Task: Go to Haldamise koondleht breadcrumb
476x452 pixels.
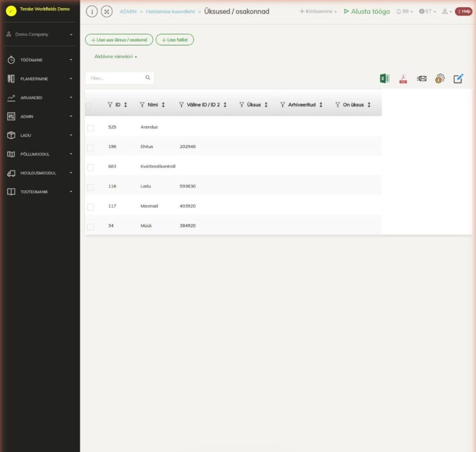Action: click(170, 12)
